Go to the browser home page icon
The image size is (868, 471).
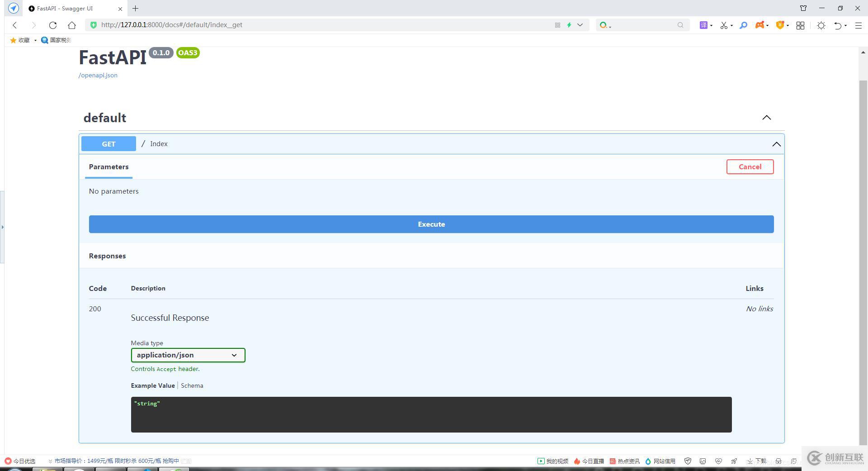72,25
